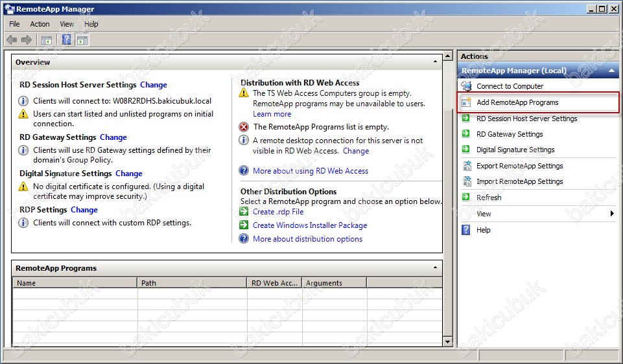
Task: Open the Action menu
Action: (40, 24)
